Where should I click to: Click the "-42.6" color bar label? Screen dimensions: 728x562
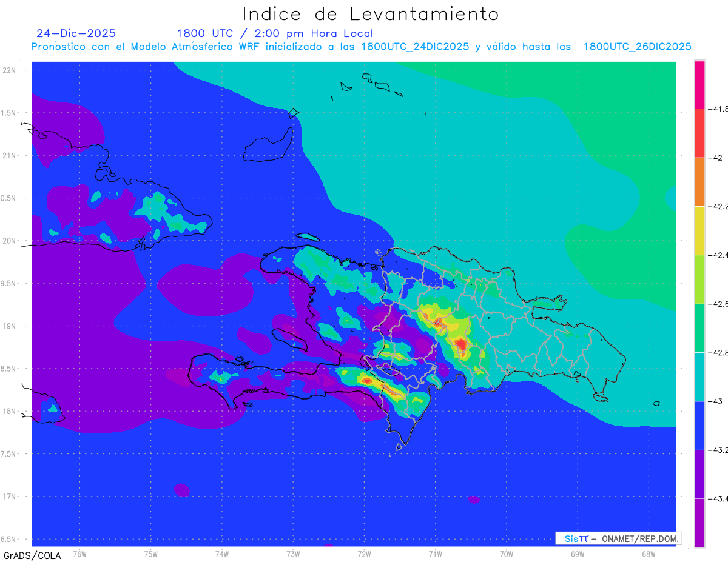[x=718, y=304]
